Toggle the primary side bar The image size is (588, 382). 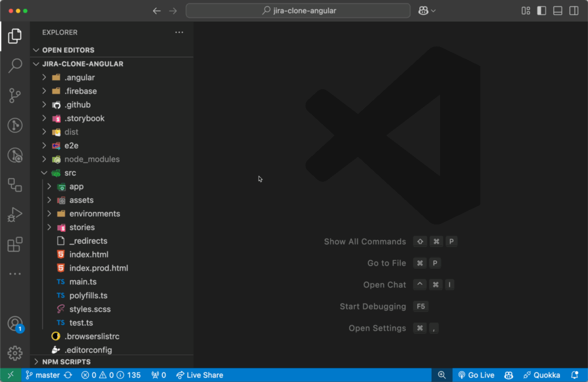542,11
